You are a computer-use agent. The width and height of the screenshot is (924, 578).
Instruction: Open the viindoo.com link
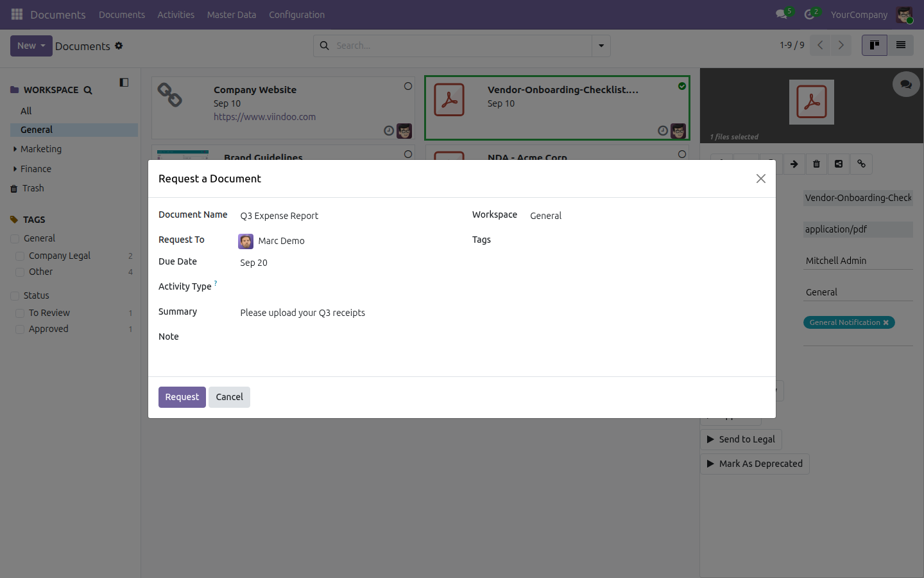tap(264, 117)
